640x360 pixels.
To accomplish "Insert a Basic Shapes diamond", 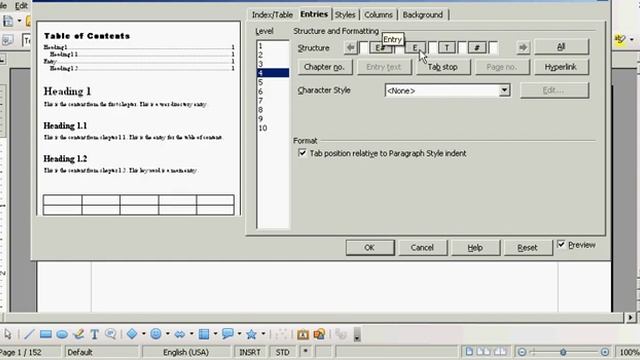I will 132,334.
